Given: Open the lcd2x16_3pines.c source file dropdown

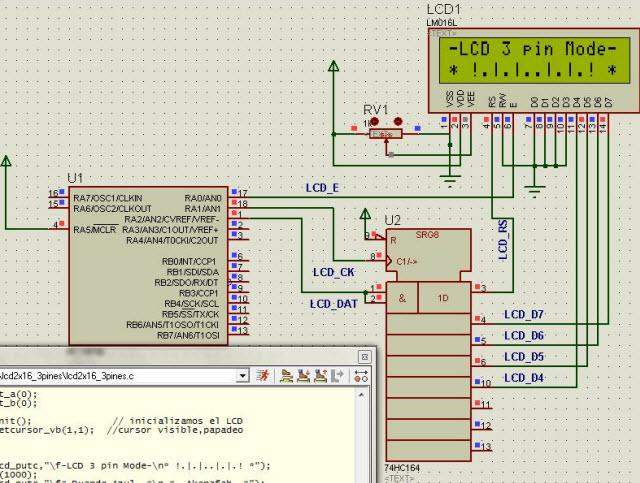Looking at the screenshot, I should pyautogui.click(x=243, y=376).
